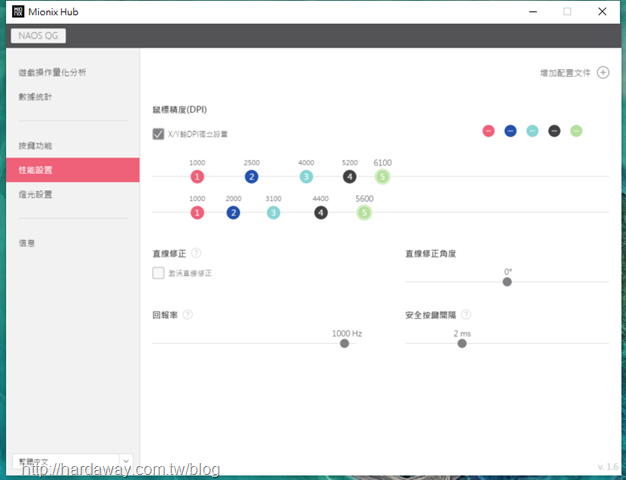Screen dimensions: 626x480
Task: Open help icon next to 直線修正
Action: tap(196, 253)
